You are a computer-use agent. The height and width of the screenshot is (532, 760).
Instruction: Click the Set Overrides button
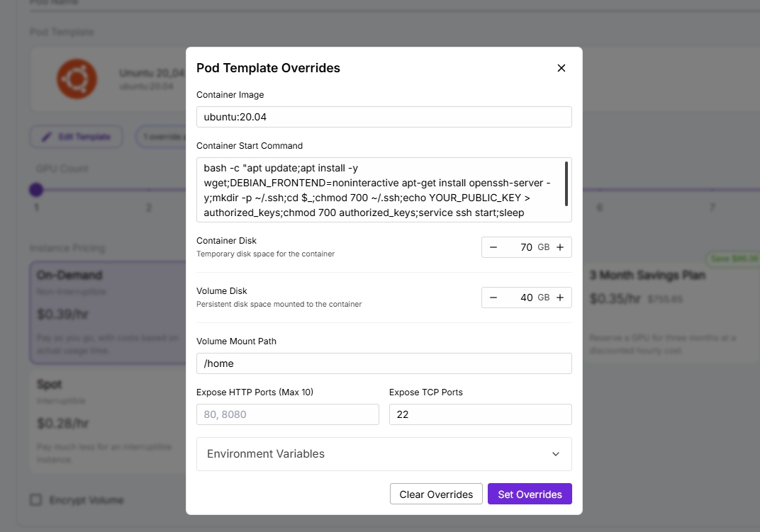(x=530, y=494)
